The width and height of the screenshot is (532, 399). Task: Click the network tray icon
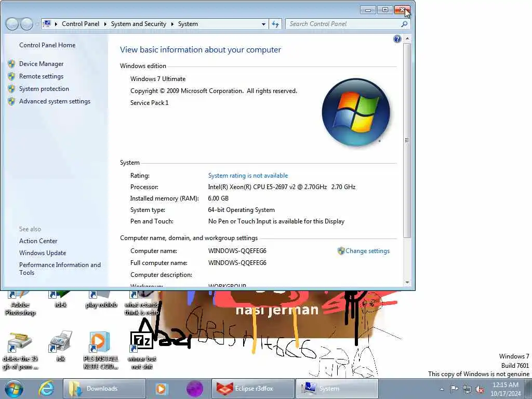(467, 389)
